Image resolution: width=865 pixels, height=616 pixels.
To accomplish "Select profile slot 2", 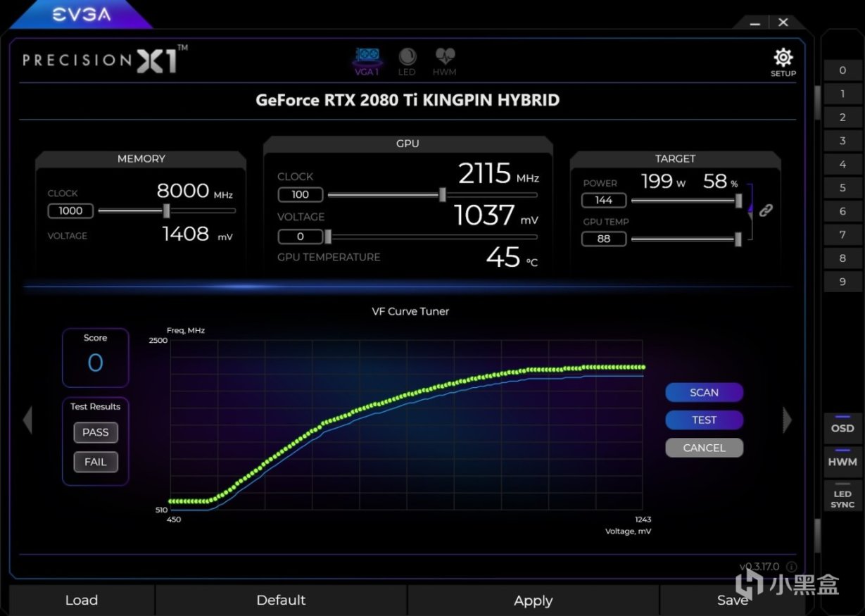I will click(x=842, y=118).
